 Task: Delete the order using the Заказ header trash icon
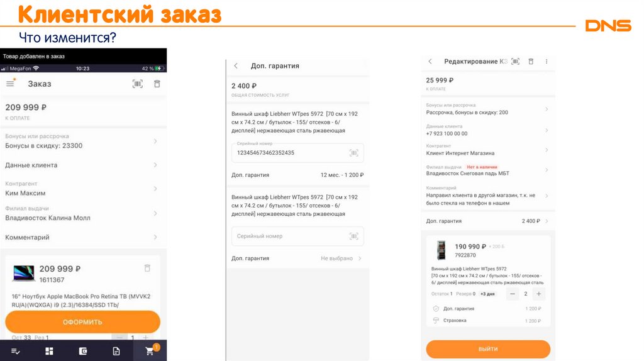point(157,84)
